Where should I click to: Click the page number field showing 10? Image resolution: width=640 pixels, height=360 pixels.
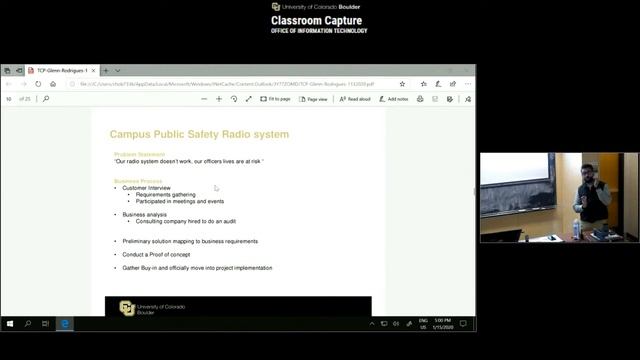pyautogui.click(x=9, y=99)
